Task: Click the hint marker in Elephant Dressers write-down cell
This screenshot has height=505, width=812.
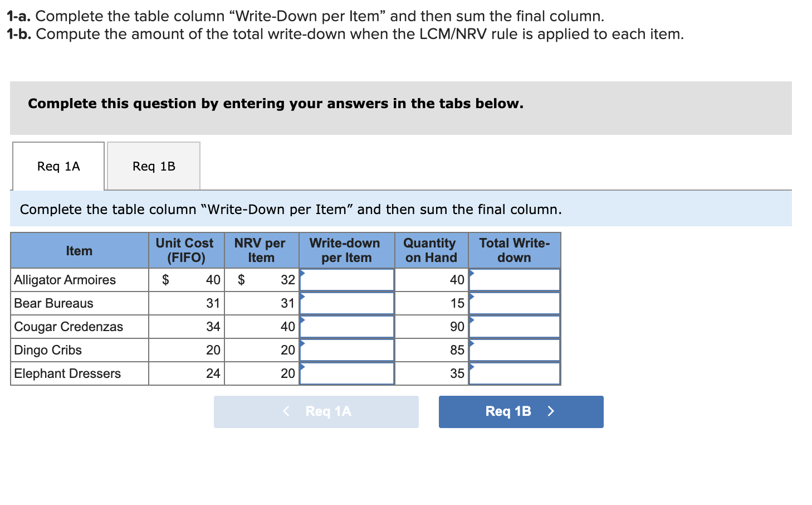Action: pos(302,367)
